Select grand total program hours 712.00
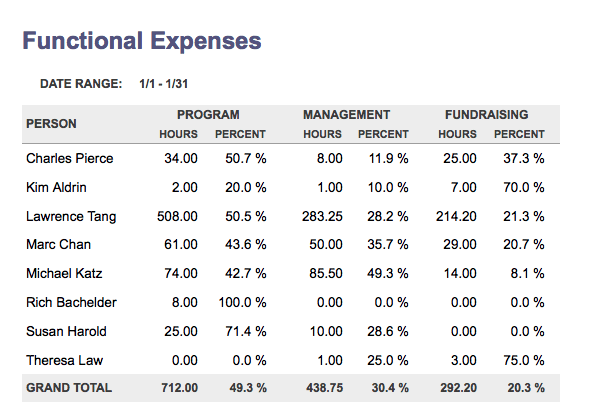Viewport: 591px width, 417px height. click(179, 388)
